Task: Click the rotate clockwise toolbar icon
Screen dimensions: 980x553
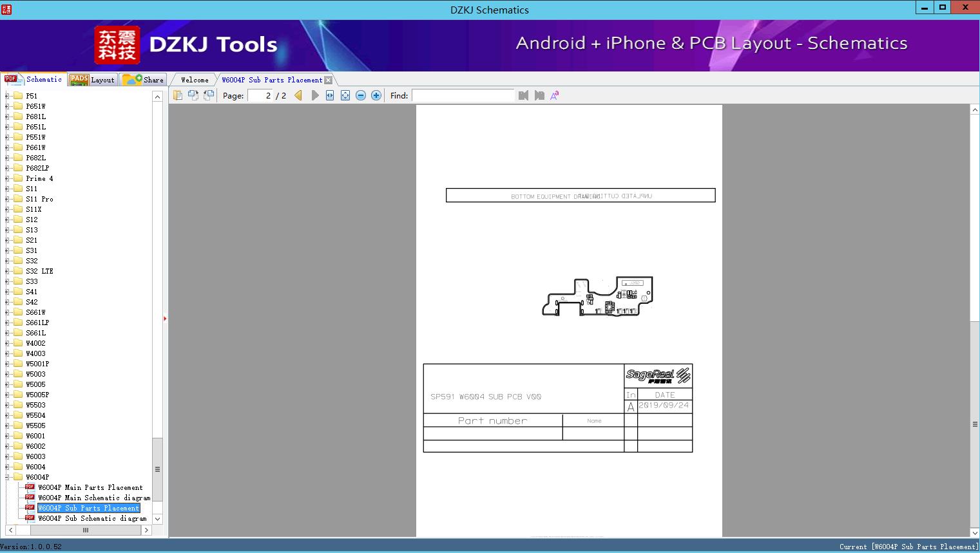Action: (x=193, y=95)
